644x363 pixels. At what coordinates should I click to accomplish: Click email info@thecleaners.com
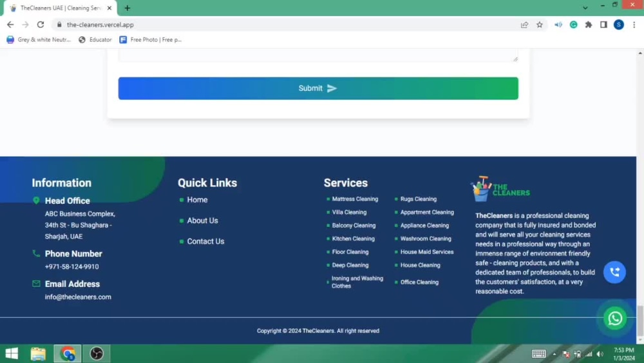[x=78, y=297]
